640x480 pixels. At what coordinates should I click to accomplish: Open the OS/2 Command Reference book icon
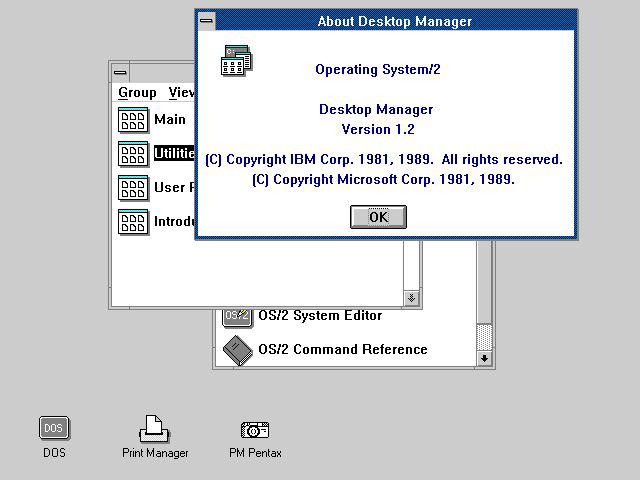[238, 350]
